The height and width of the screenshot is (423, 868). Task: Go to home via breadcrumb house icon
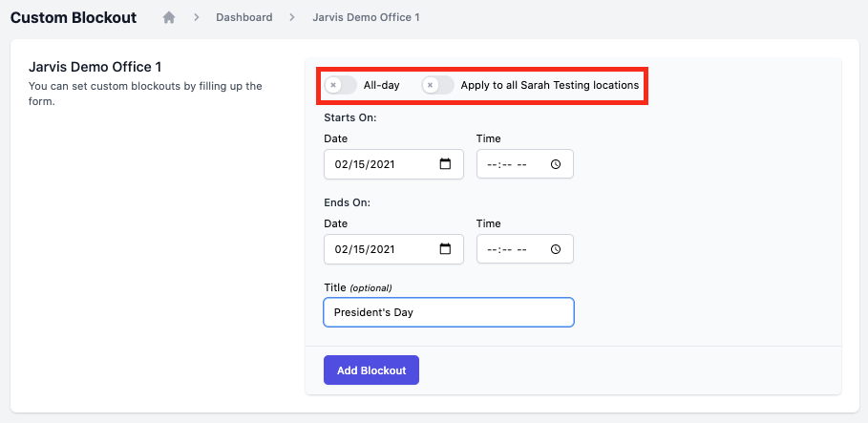pyautogui.click(x=169, y=18)
